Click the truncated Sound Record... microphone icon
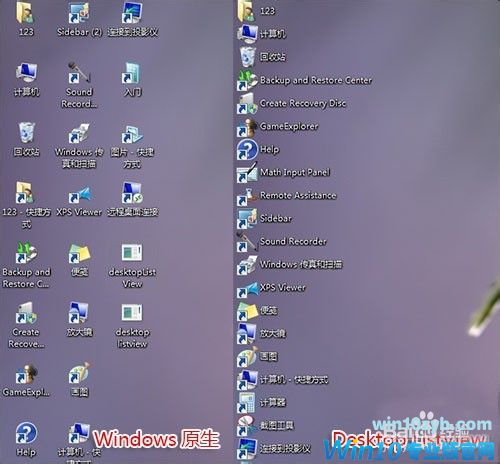500x464 pixels. 79,73
